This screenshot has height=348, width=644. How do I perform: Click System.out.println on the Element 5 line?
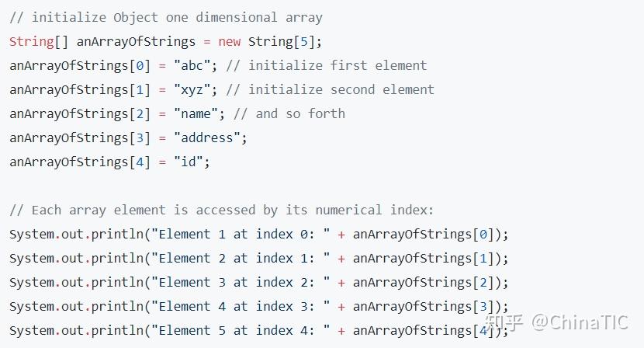coord(76,330)
